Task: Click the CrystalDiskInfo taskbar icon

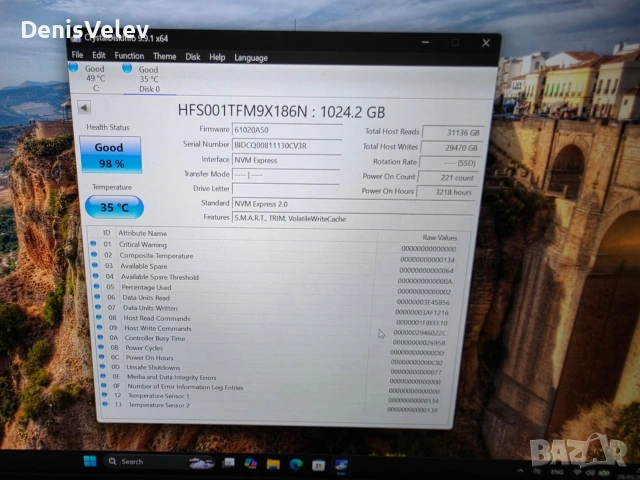Action: tap(341, 465)
